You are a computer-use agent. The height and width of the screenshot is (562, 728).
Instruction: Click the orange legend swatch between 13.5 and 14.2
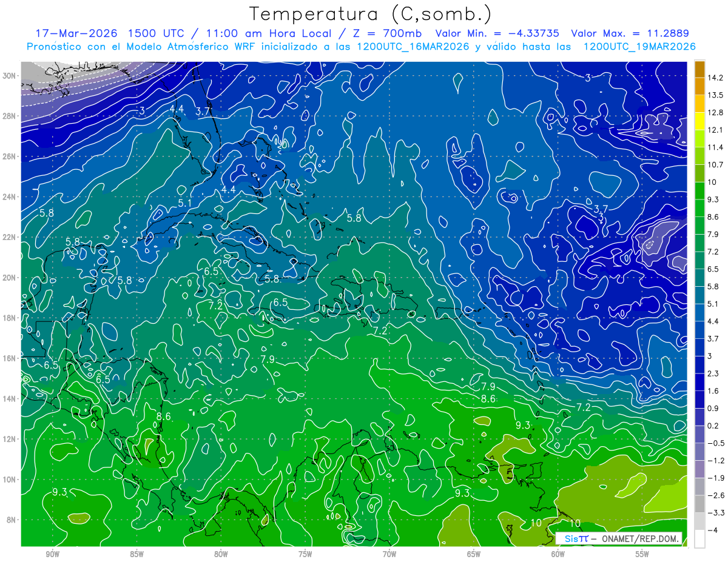pos(699,87)
